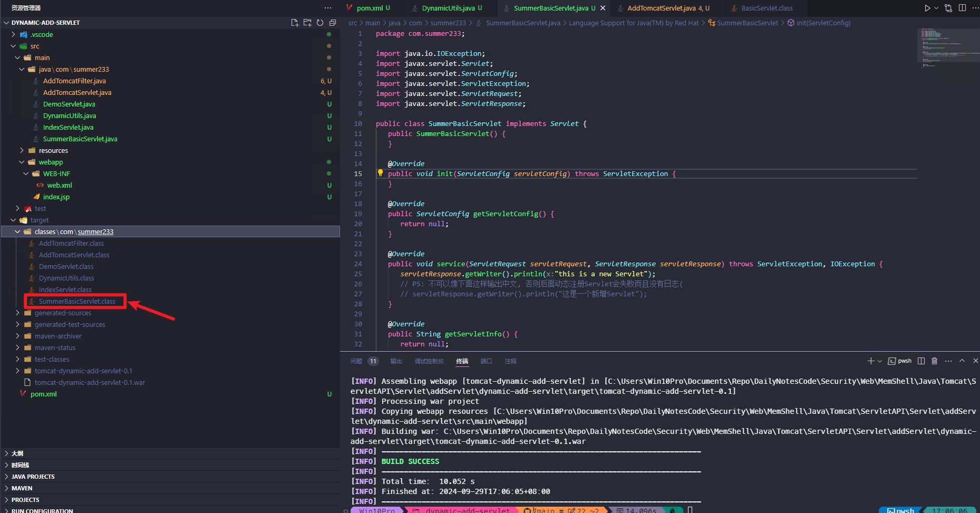Switch to the AddTomcatServlet.java tab
Screen dimensions: 980x513
point(668,8)
